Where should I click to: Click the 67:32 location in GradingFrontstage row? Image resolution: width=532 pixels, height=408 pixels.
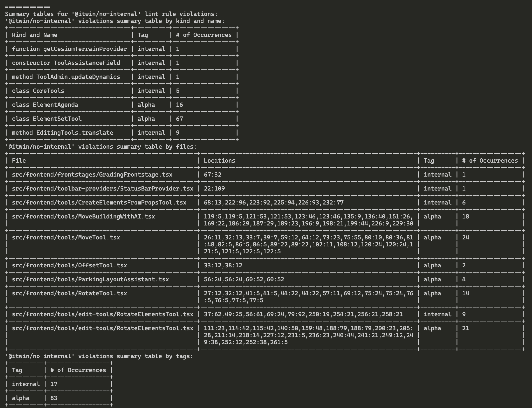pos(212,175)
